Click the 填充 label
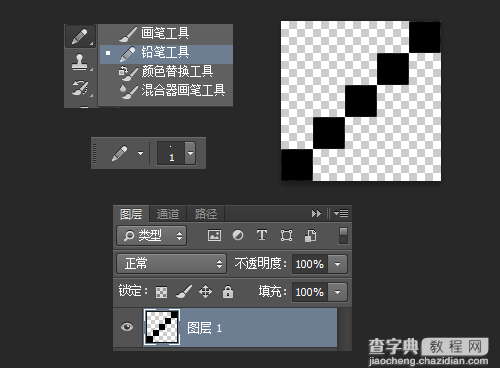500x368 pixels. click(x=272, y=292)
